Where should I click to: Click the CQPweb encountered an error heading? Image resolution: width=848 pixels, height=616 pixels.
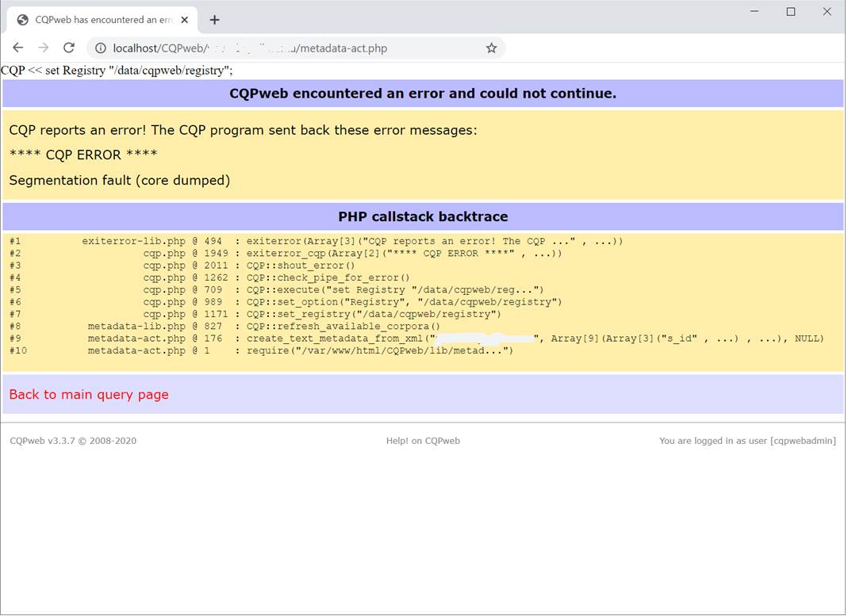tap(423, 94)
